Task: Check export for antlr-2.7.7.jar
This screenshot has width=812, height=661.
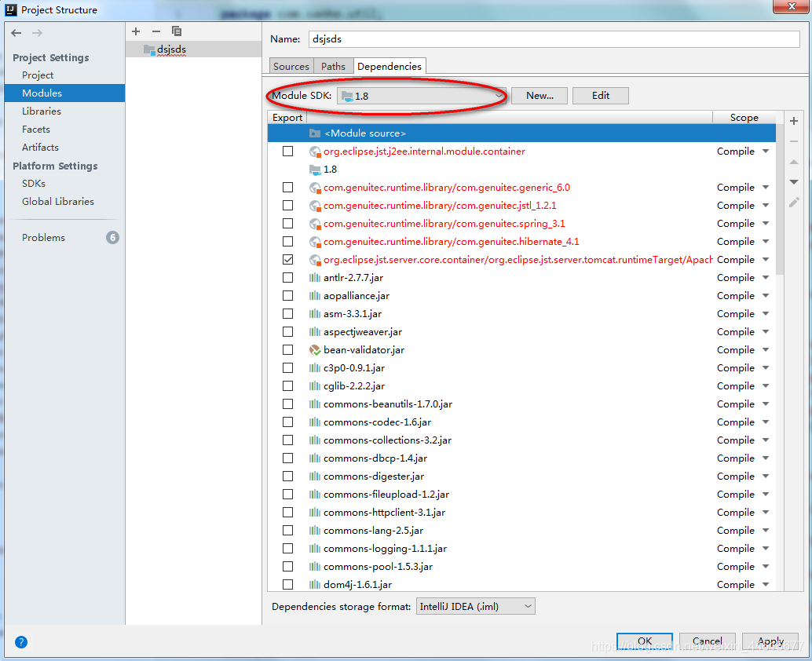Action: [x=288, y=277]
